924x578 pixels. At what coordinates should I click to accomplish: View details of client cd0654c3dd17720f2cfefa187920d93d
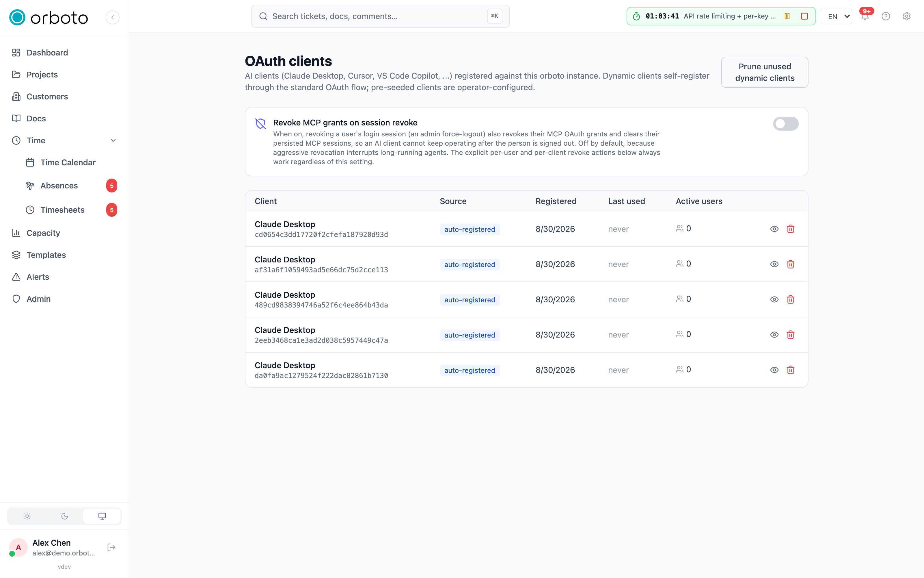point(774,229)
